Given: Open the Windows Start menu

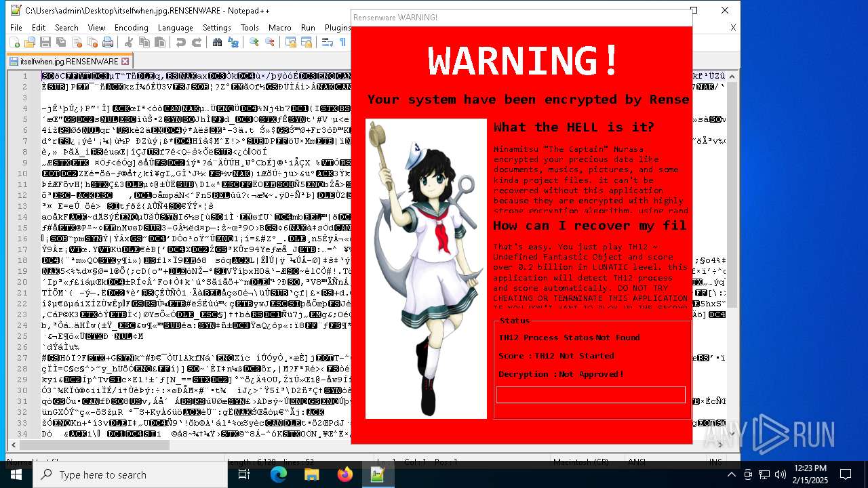Looking at the screenshot, I should [x=16, y=474].
